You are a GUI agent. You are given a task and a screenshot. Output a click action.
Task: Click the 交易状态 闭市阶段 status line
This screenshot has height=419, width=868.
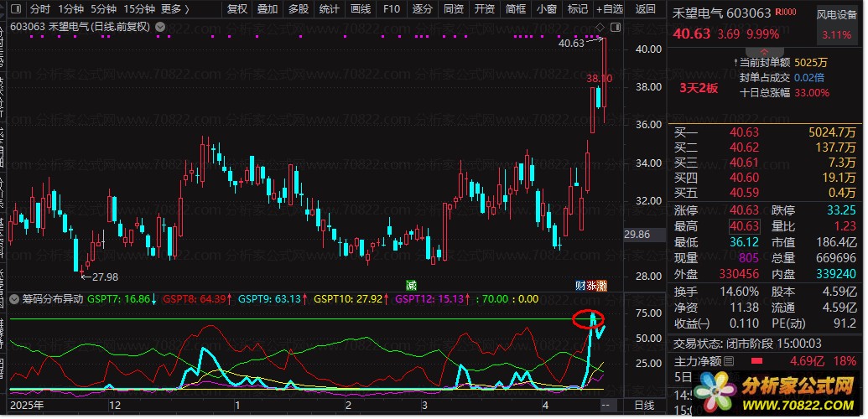click(x=747, y=344)
